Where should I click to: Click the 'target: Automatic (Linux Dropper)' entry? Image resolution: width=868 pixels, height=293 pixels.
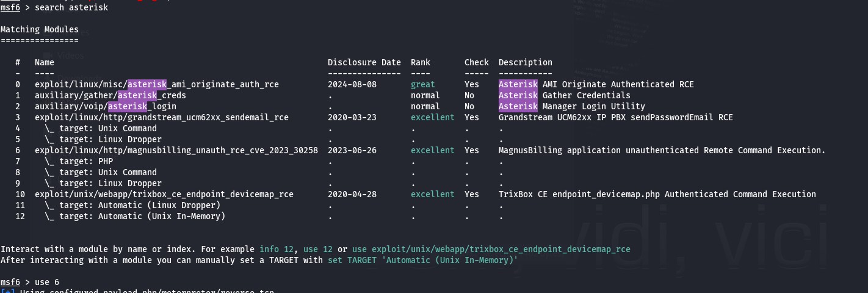132,205
